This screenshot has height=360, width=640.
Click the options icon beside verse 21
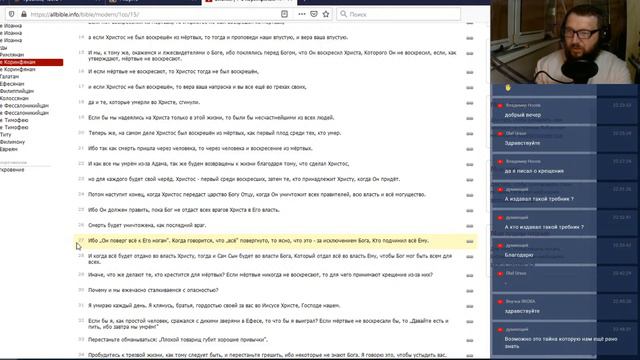[470, 149]
